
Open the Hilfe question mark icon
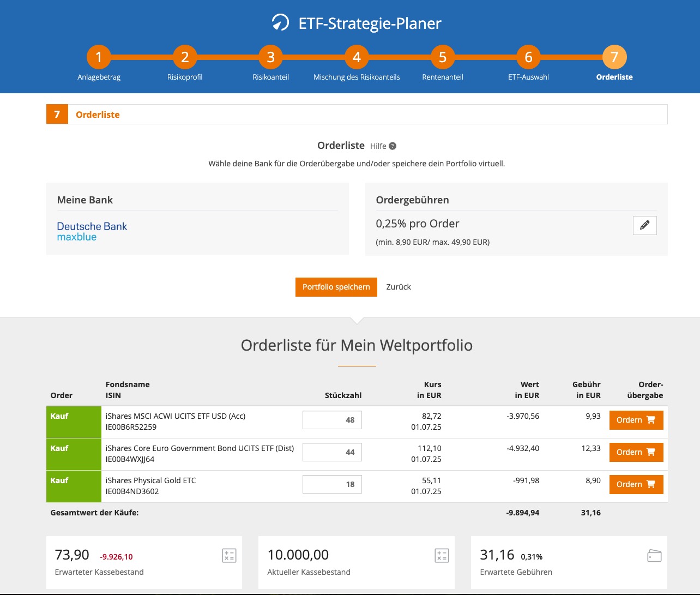coord(393,146)
